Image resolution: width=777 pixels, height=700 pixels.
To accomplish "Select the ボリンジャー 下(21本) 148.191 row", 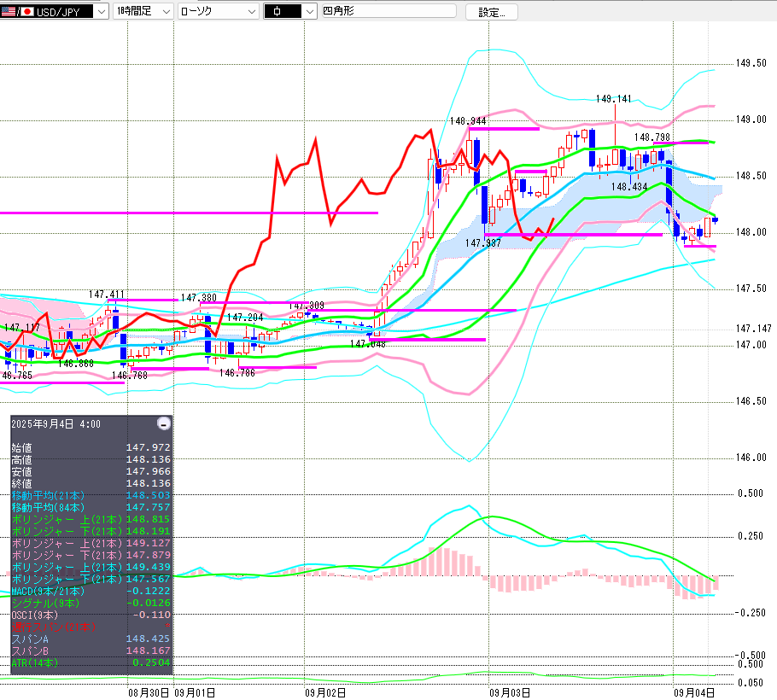I will click(91, 531).
